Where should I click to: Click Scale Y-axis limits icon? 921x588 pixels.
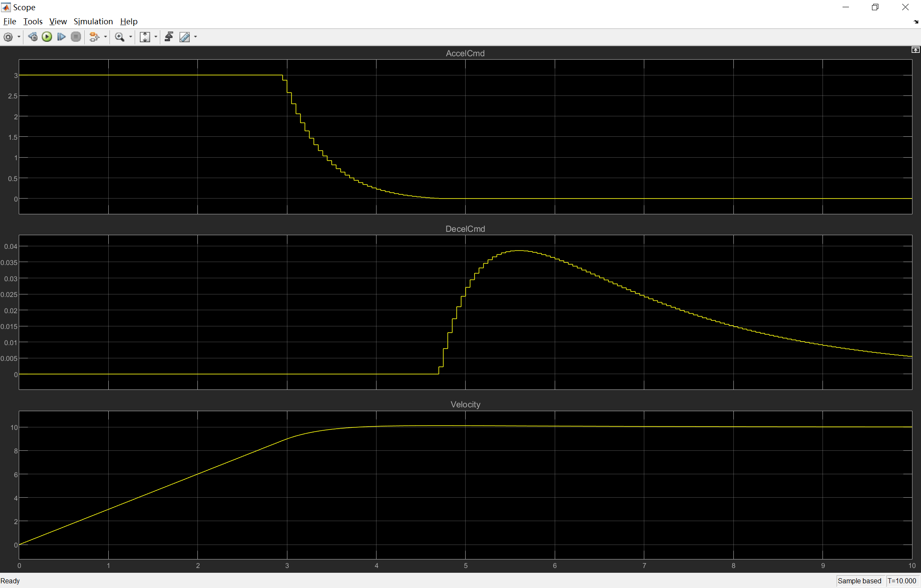click(145, 37)
